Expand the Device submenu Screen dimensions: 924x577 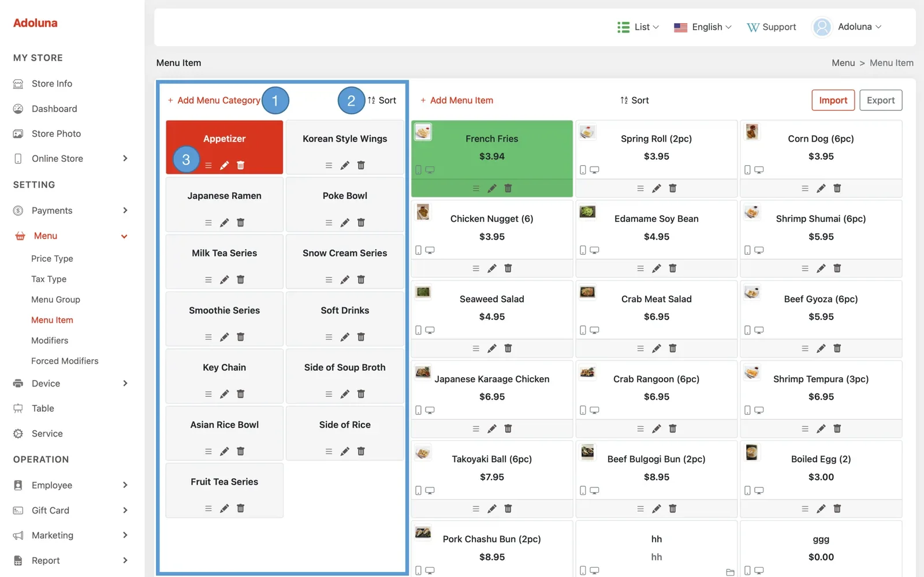[125, 384]
